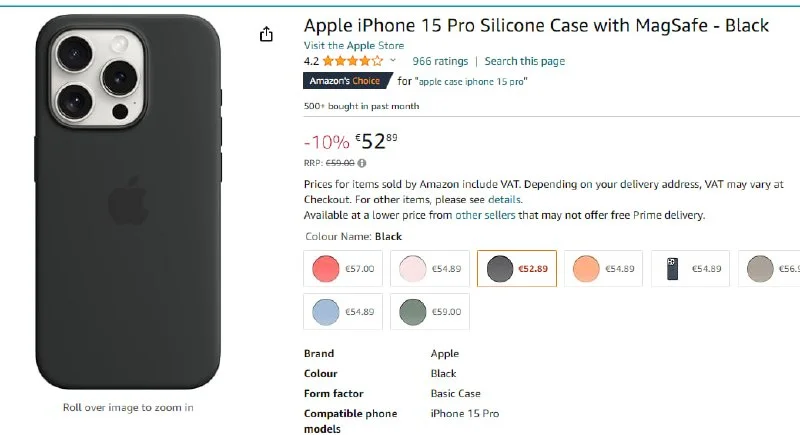Click Search this page link

coord(524,61)
